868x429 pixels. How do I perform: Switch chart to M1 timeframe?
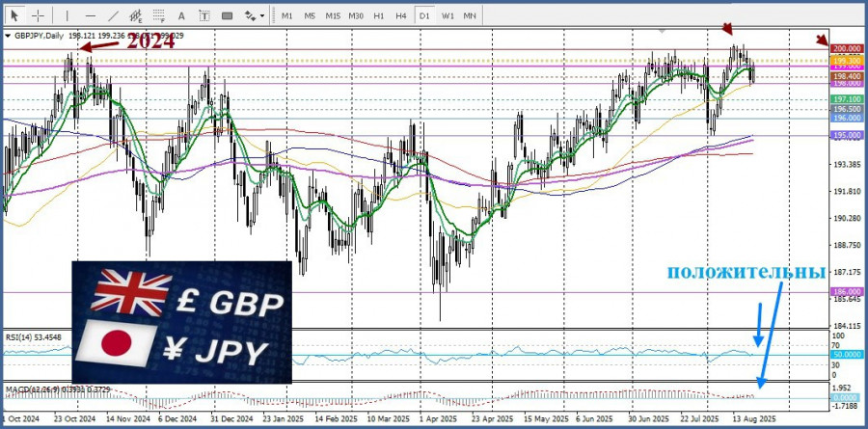pyautogui.click(x=286, y=15)
